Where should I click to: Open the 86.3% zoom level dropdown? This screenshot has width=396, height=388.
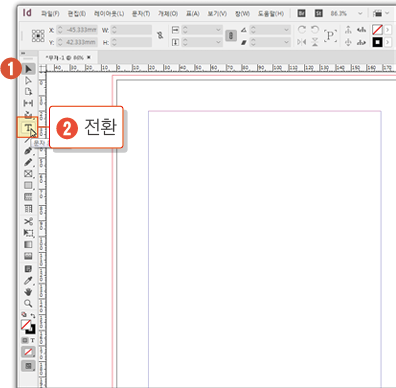[360, 14]
